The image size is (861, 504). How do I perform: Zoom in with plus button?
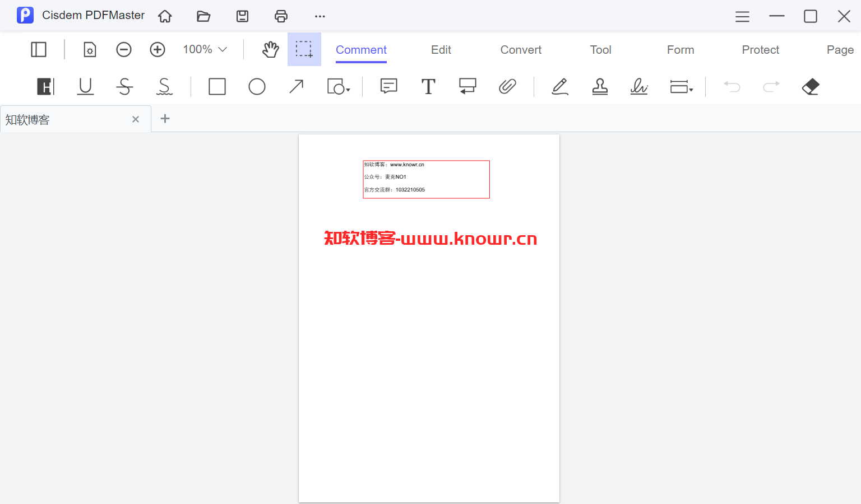(x=158, y=50)
